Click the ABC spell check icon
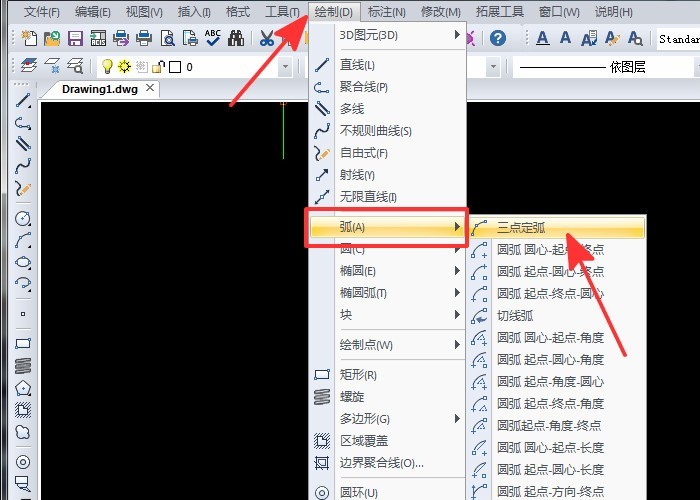The height and width of the screenshot is (500, 700). [212, 38]
